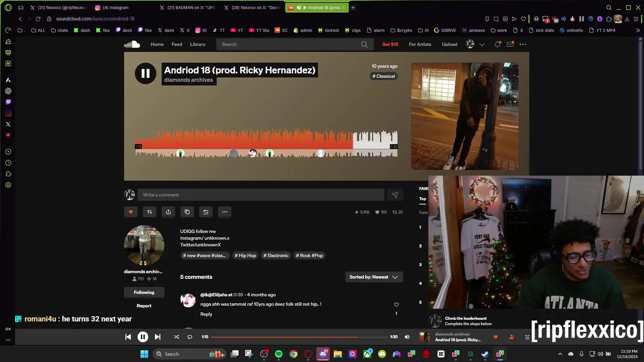Toggle repeat in bottom player

[190, 337]
